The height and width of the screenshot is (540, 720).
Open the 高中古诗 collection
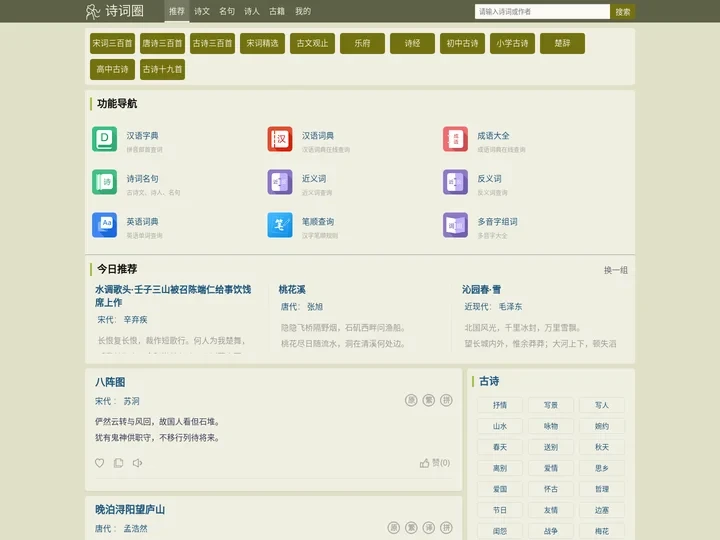click(x=112, y=69)
